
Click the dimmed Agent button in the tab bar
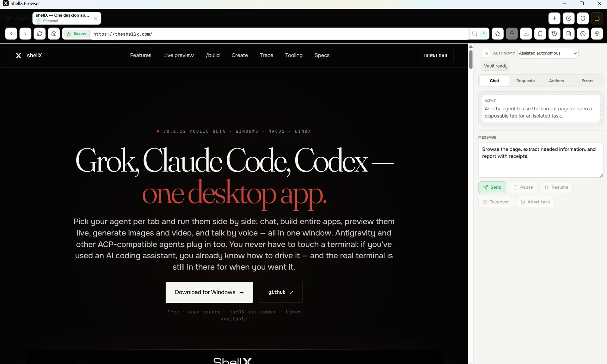click(17, 18)
